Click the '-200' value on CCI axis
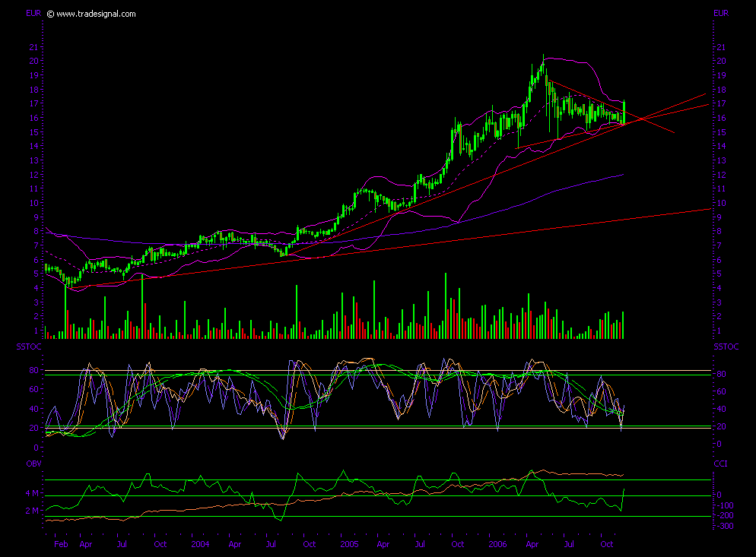Viewport: 756px width, 557px height. click(725, 515)
